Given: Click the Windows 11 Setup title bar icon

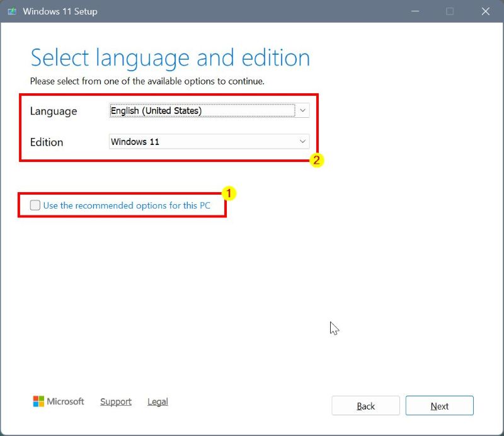Looking at the screenshot, I should click(12, 11).
